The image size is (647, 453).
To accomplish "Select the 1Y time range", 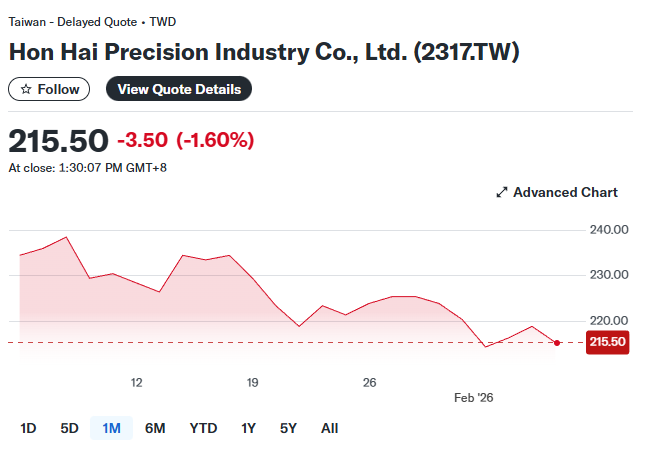I will click(x=249, y=428).
